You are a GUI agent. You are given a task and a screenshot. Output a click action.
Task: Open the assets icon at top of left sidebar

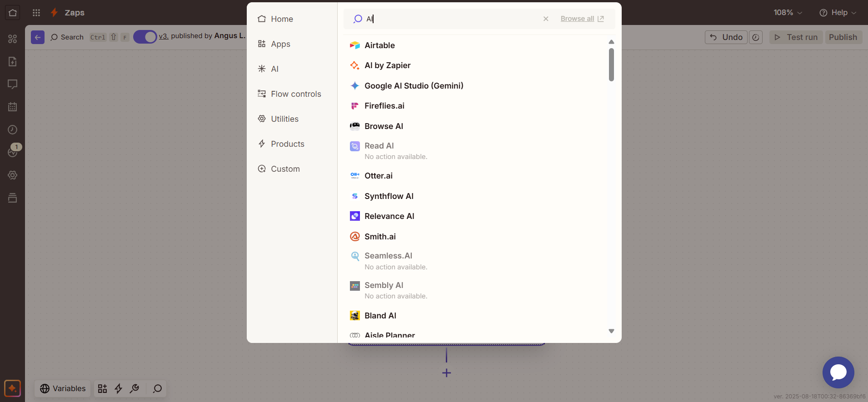[x=13, y=39]
